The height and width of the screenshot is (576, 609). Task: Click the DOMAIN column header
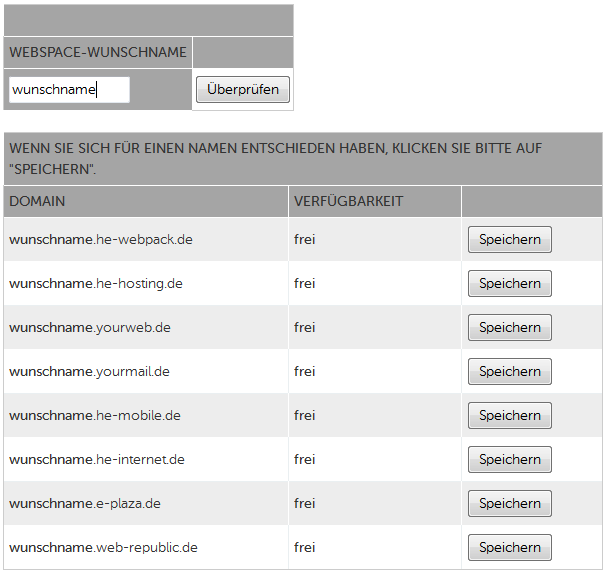[x=37, y=201]
